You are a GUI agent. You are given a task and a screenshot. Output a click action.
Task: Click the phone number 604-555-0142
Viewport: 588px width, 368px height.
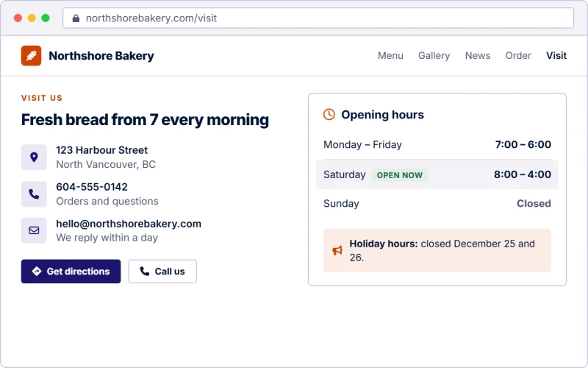[92, 187]
